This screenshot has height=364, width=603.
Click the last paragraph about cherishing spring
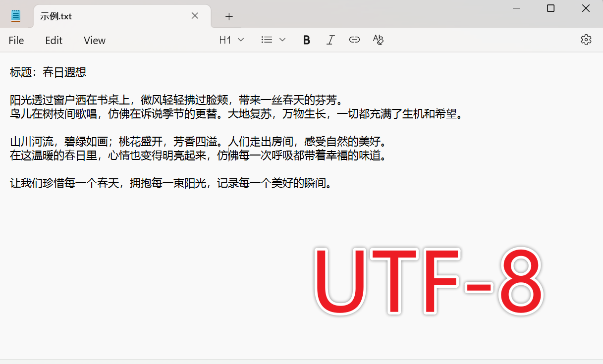(171, 183)
